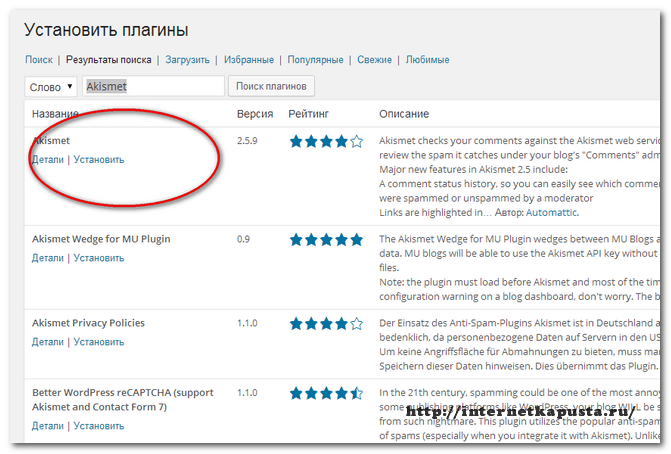Select version number 0.9
The image size is (671, 454).
pos(243,239)
